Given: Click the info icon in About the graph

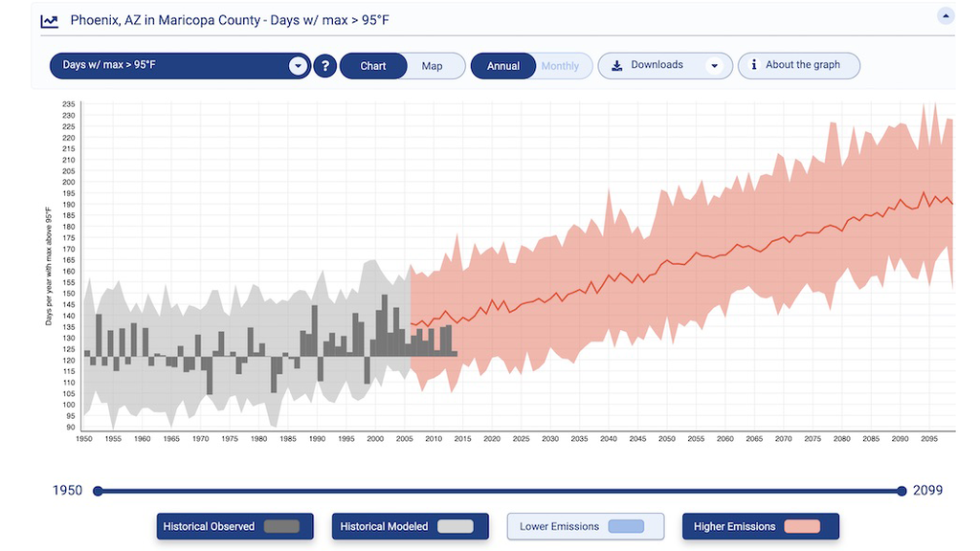Looking at the screenshot, I should 754,65.
